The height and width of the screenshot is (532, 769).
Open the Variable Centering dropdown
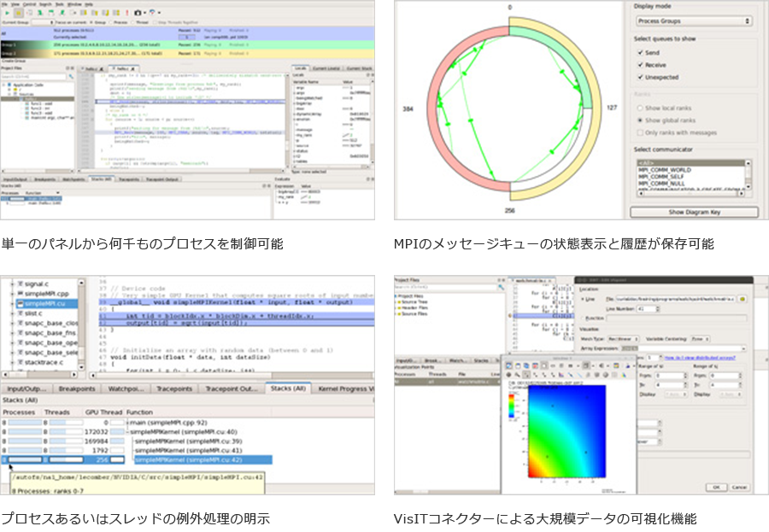point(700,339)
